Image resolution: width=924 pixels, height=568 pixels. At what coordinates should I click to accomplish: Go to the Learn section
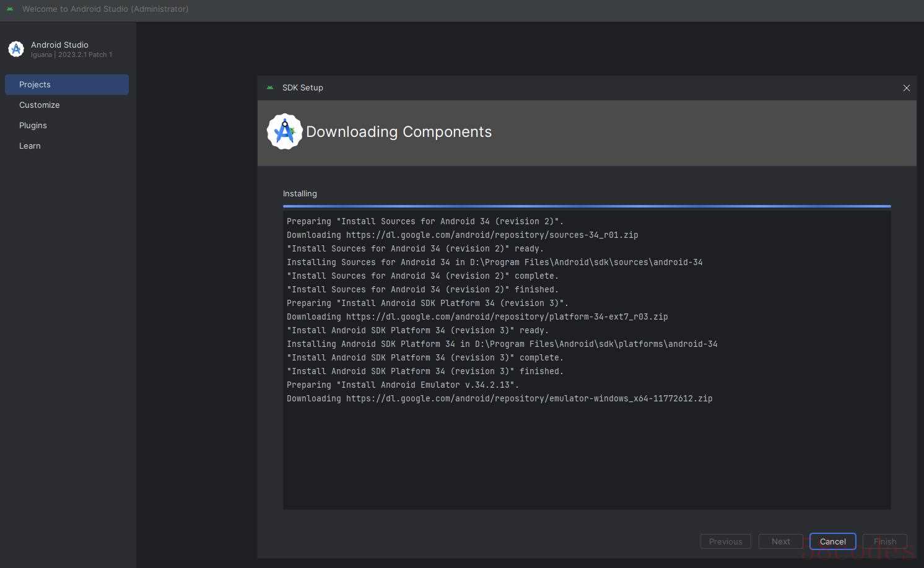click(x=67, y=146)
